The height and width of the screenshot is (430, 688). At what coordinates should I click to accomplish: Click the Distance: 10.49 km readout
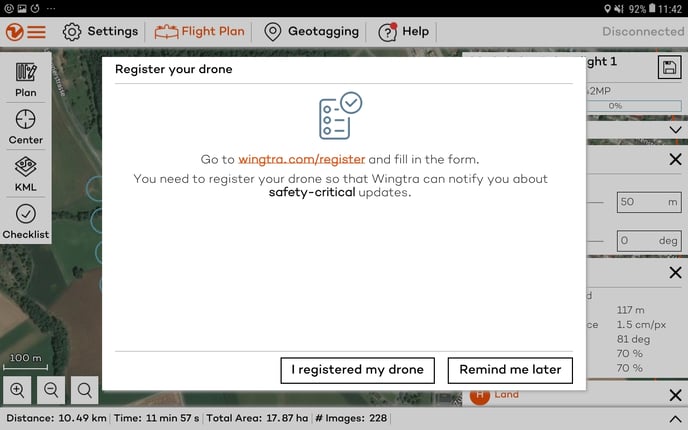click(56, 418)
